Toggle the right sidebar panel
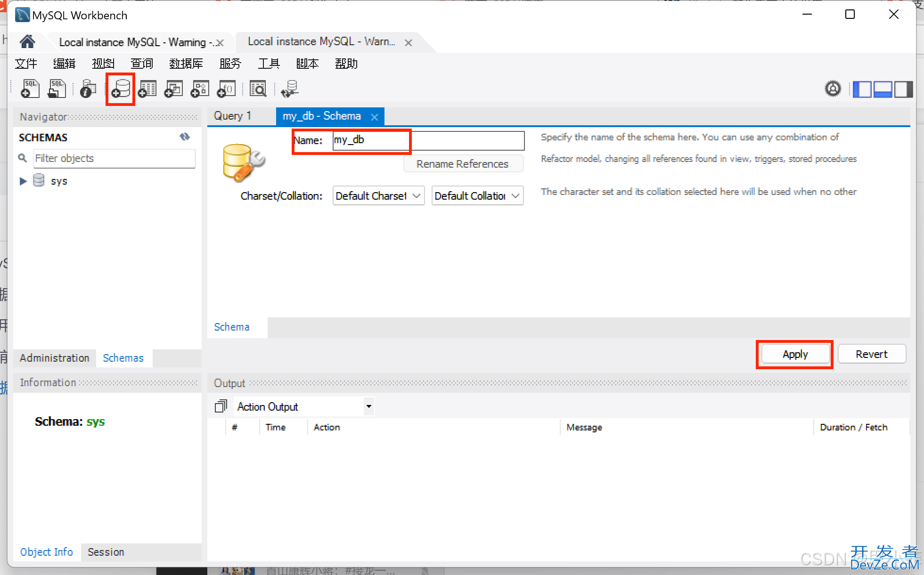924x575 pixels. click(903, 89)
